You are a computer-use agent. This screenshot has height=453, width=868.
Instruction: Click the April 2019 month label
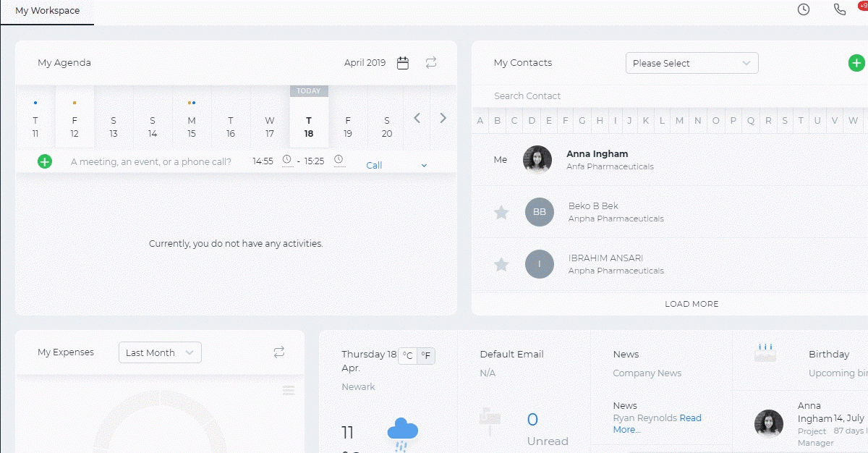(365, 63)
